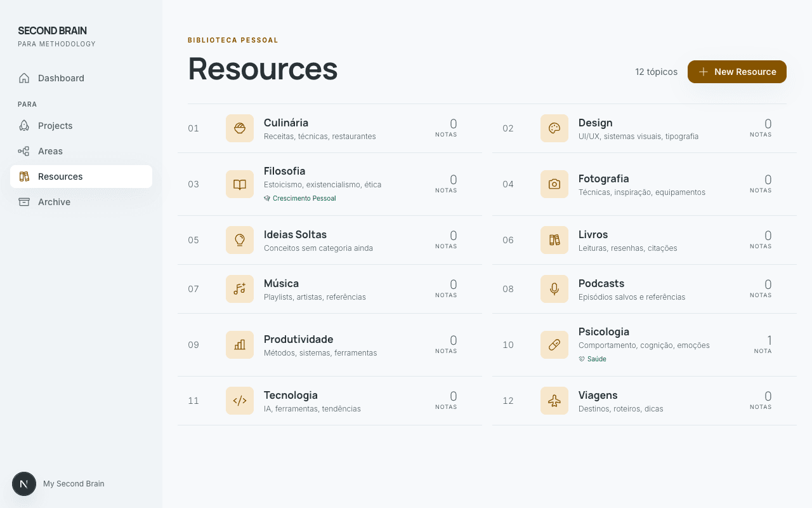Viewport: 812px width, 508px height.
Task: Click the Ideias Soltas lightbulb icon
Action: coord(240,240)
